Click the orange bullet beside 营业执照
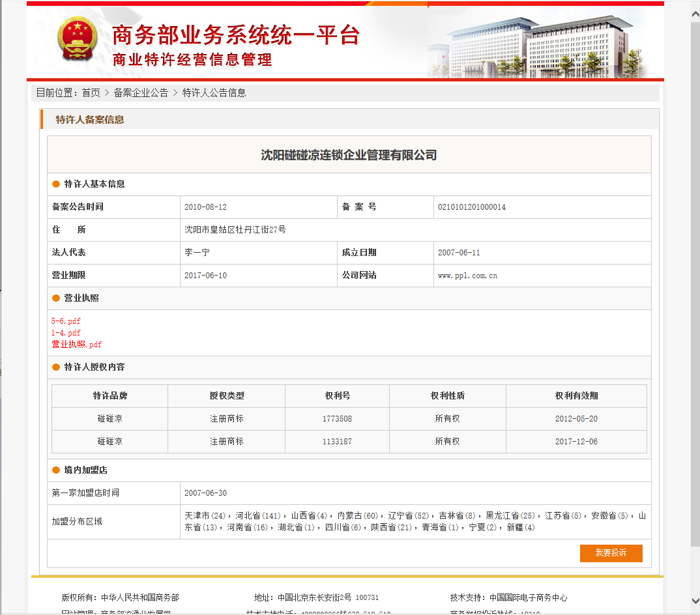Viewport: 700px width, 615px height. (56, 298)
